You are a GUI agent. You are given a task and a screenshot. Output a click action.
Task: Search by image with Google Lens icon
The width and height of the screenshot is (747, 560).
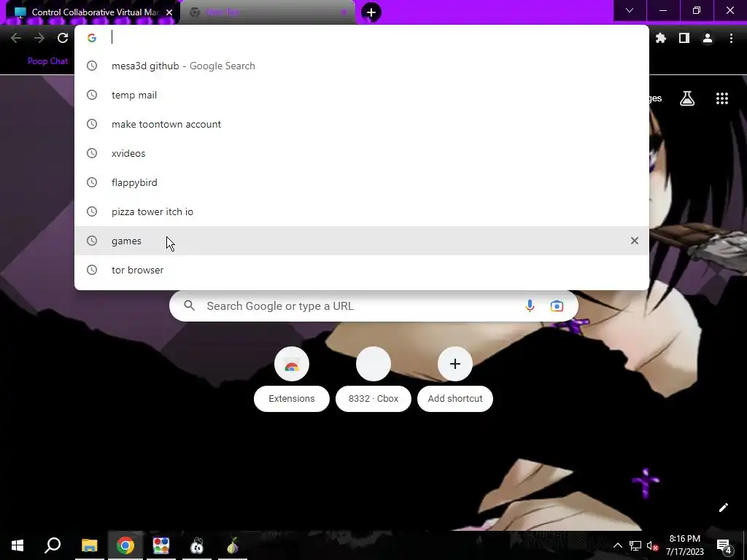tap(557, 306)
